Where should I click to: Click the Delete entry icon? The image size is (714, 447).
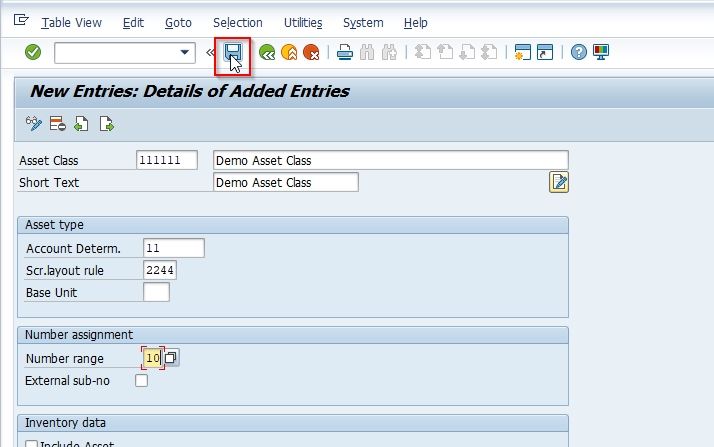coord(58,124)
